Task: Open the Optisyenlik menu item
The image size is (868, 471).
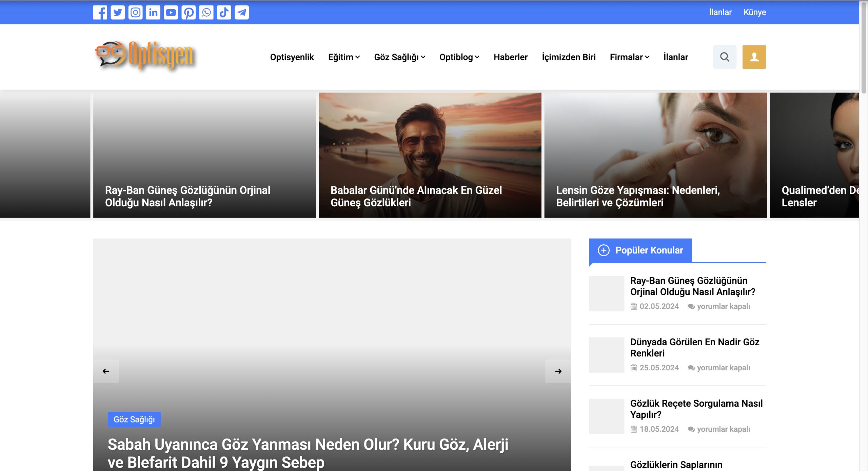Action: (x=292, y=57)
